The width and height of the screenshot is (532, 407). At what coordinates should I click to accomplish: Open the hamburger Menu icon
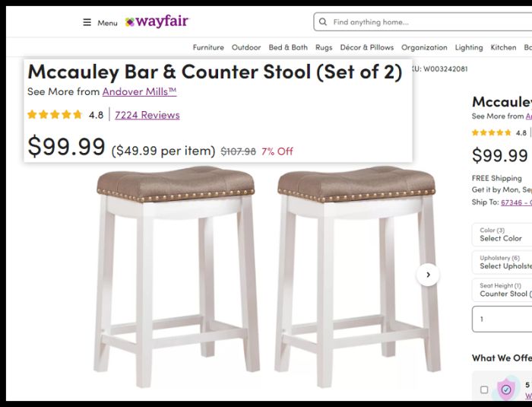pos(87,22)
